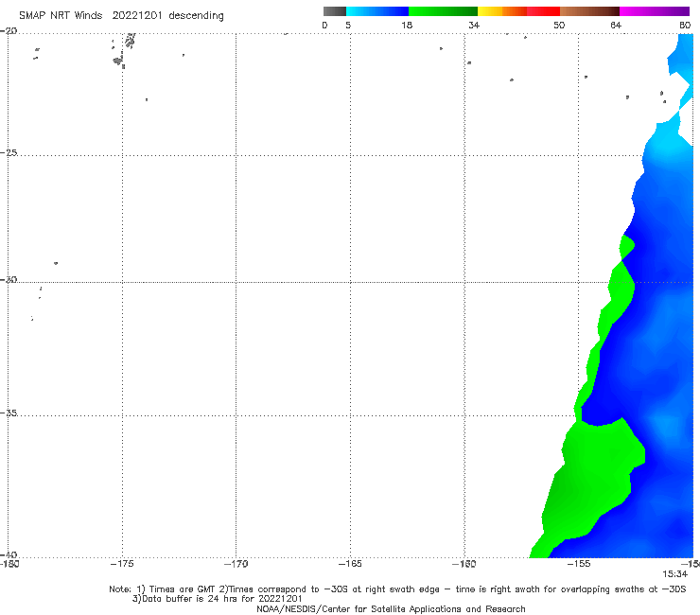The width and height of the screenshot is (700, 615).
Task: Click the color scale label '5'
Action: pos(348,26)
